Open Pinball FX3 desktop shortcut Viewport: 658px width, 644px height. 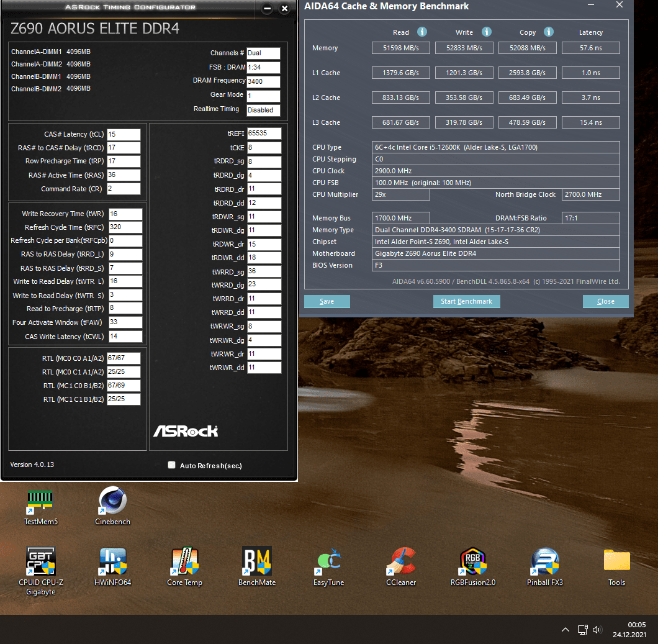pos(544,566)
